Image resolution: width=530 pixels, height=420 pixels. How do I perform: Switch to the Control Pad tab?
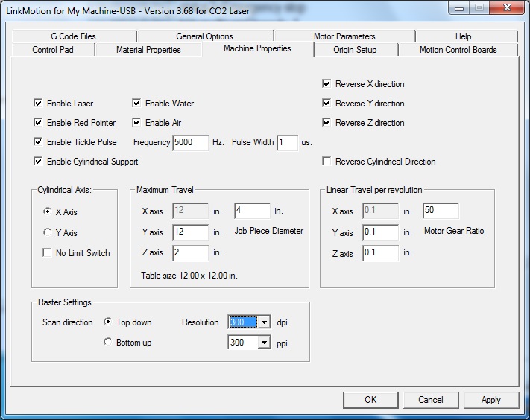pos(53,50)
